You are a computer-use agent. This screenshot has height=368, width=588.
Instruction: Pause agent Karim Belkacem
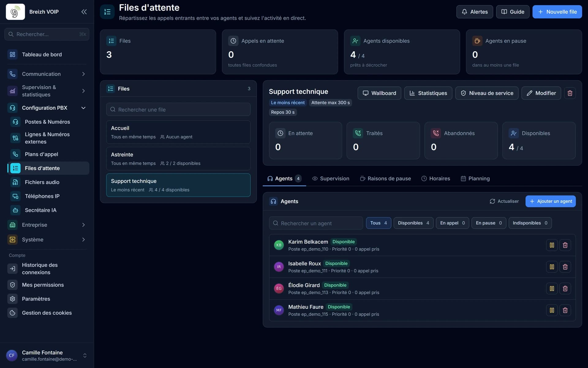click(x=552, y=245)
